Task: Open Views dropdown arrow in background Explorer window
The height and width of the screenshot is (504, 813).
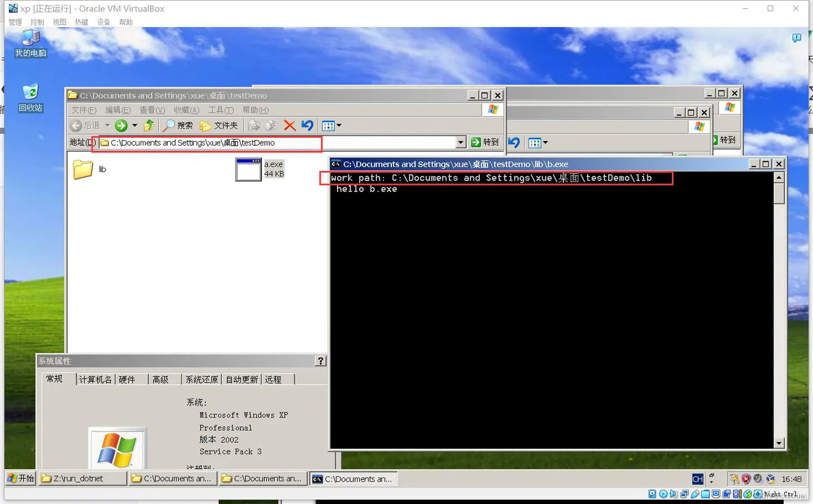Action: pyautogui.click(x=545, y=143)
